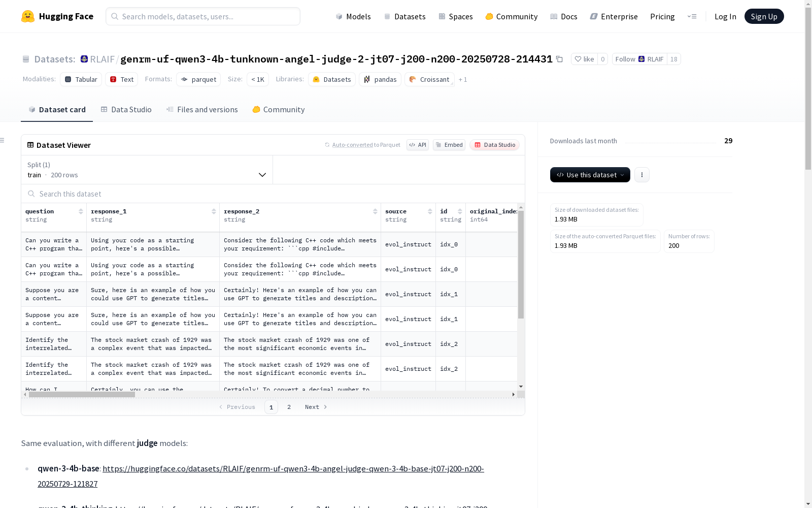This screenshot has width=812, height=508.
Task: Open the Models menu
Action: tap(353, 16)
